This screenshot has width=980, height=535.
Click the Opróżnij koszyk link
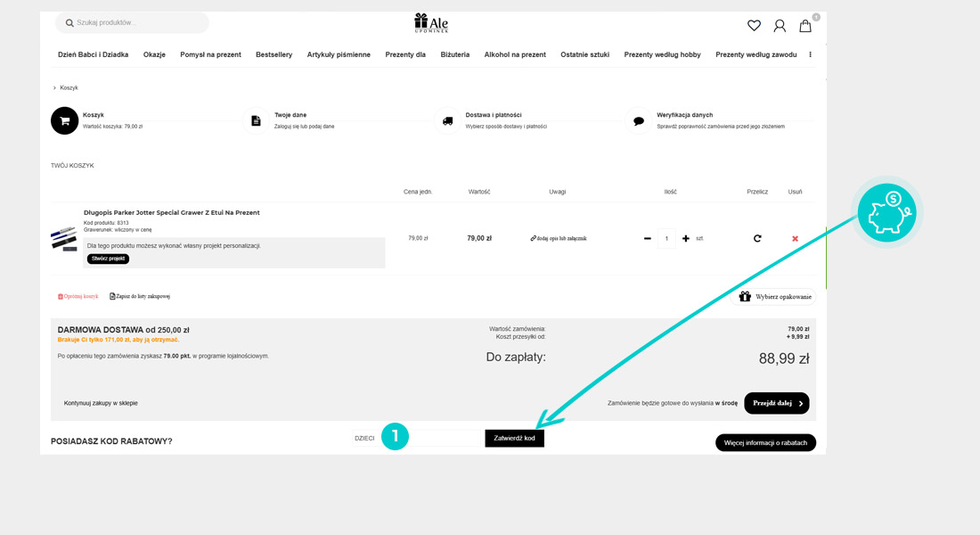point(78,296)
